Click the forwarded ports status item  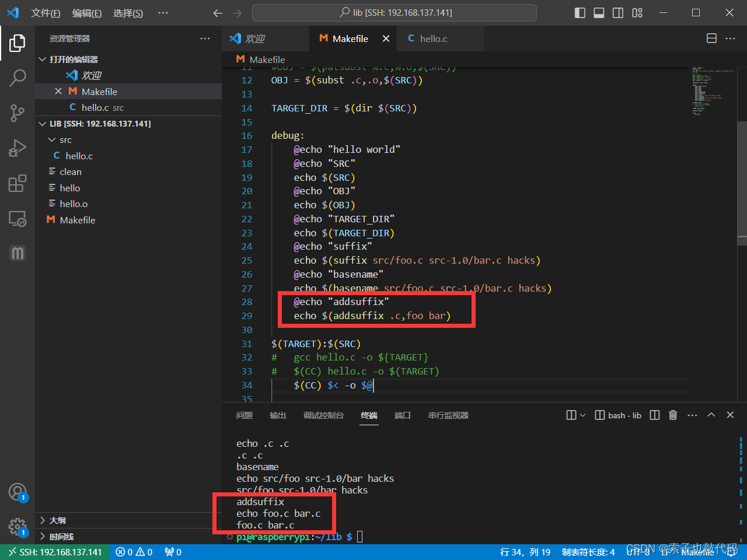pyautogui.click(x=173, y=552)
